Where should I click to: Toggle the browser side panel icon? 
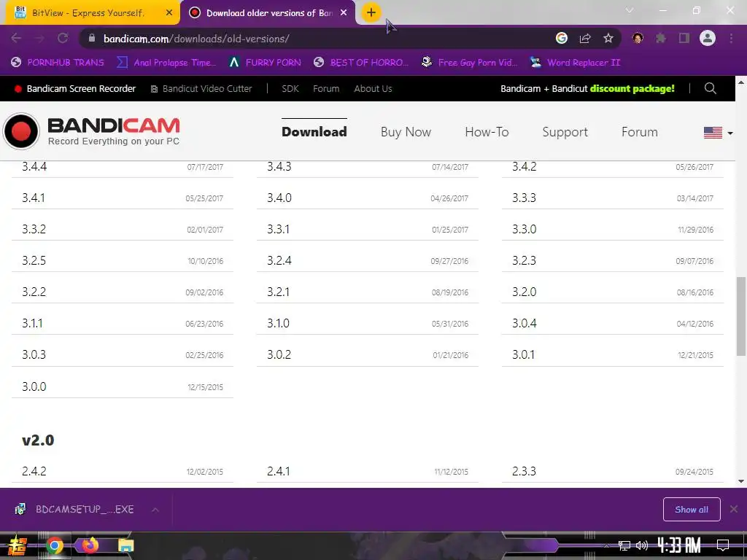point(684,39)
